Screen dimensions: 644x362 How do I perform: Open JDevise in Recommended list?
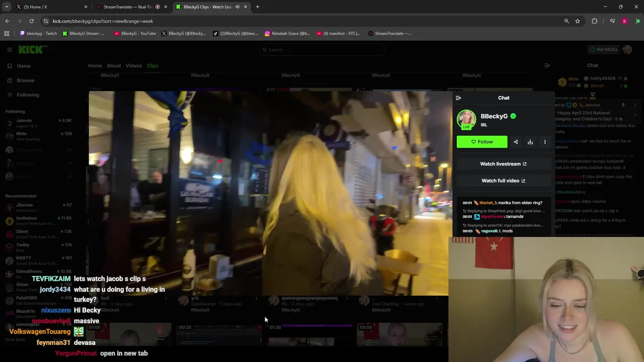(x=39, y=207)
